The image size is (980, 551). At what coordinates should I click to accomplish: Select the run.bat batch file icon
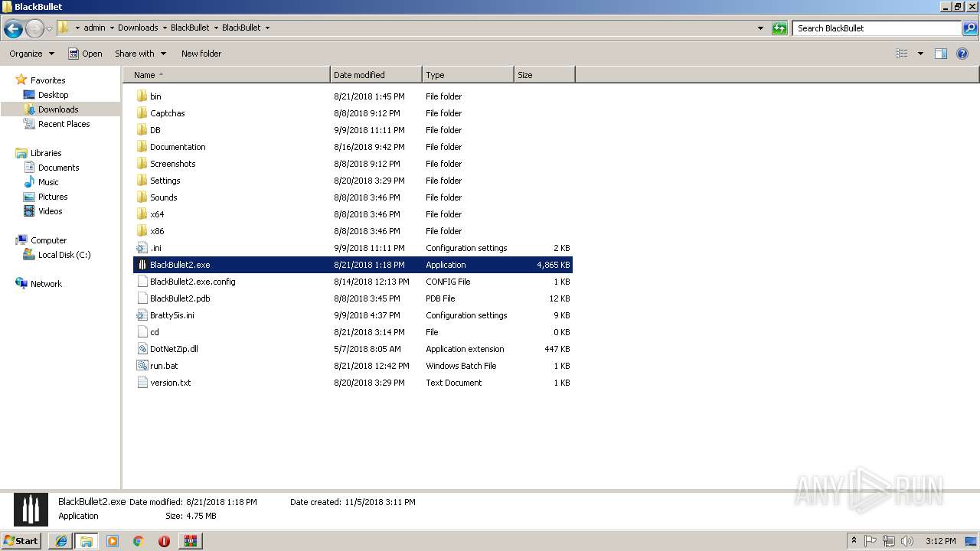click(x=142, y=366)
